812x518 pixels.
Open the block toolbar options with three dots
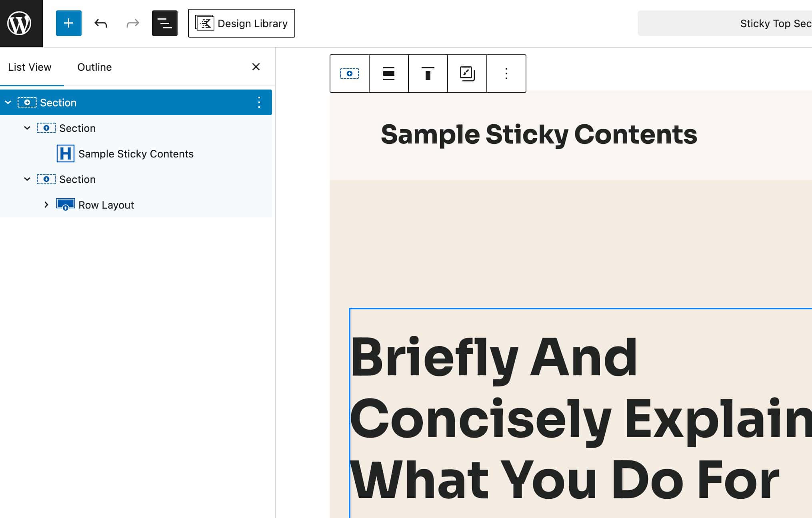coord(506,74)
